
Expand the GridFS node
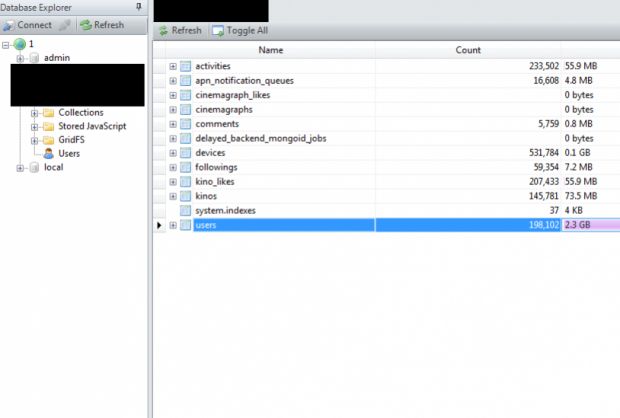point(34,140)
